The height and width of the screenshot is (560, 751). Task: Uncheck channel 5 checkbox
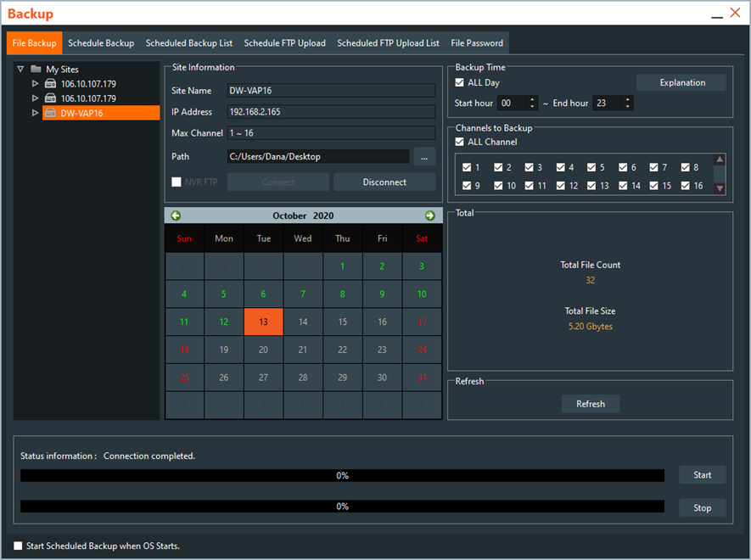tap(591, 168)
